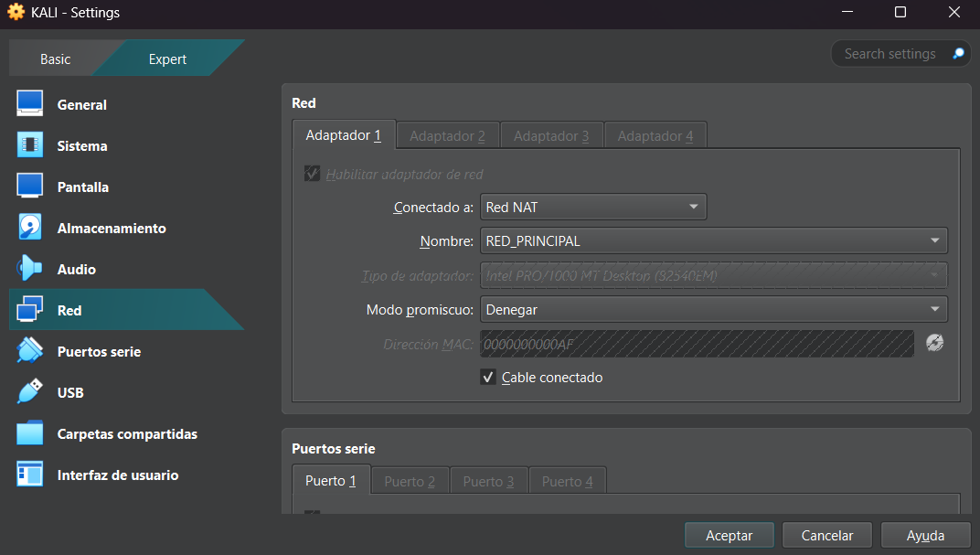Select the Puertos serie connector icon
The height and width of the screenshot is (555, 980).
tap(30, 351)
